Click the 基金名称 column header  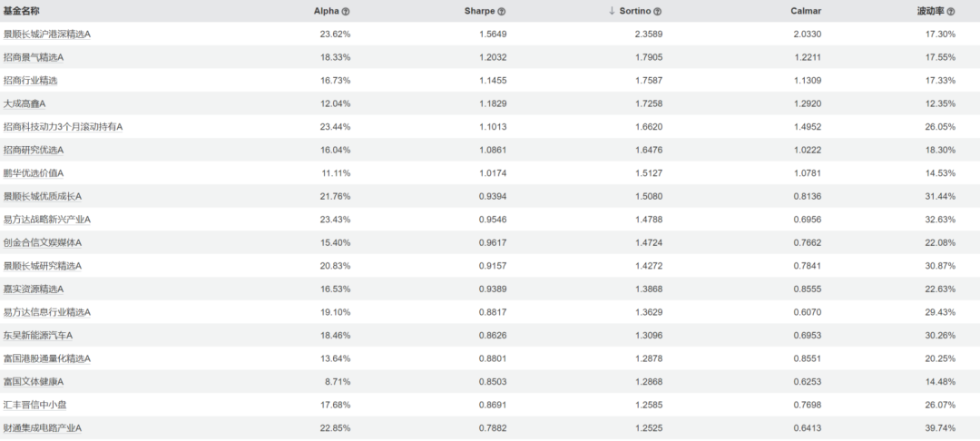click(22, 11)
